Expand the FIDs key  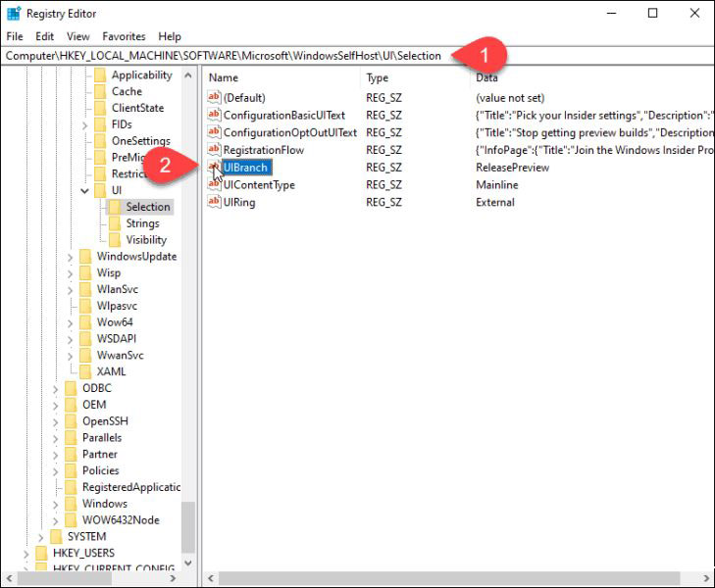84,124
